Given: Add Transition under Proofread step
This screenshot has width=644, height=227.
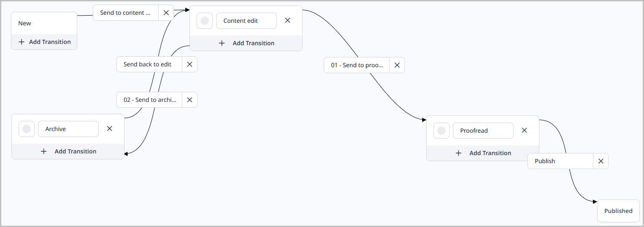Looking at the screenshot, I should pos(483,153).
